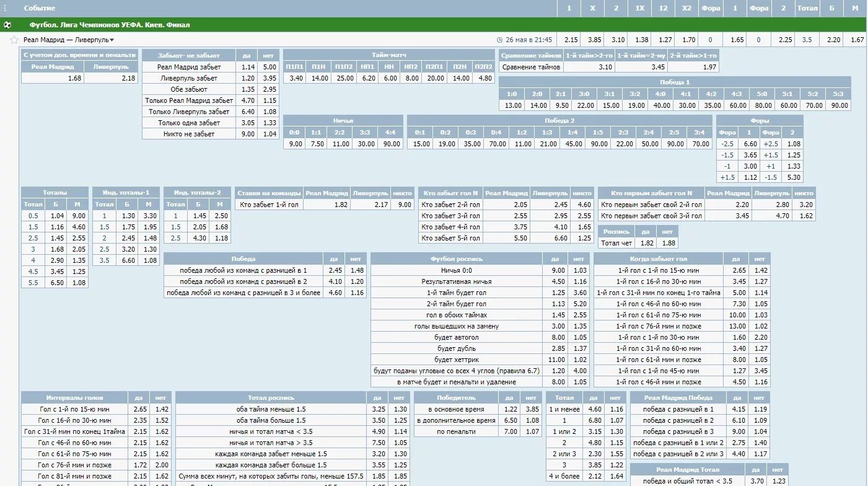
Task: Select 'да' odds 6.40 for Только Ливерпуль забьет
Action: coord(248,112)
